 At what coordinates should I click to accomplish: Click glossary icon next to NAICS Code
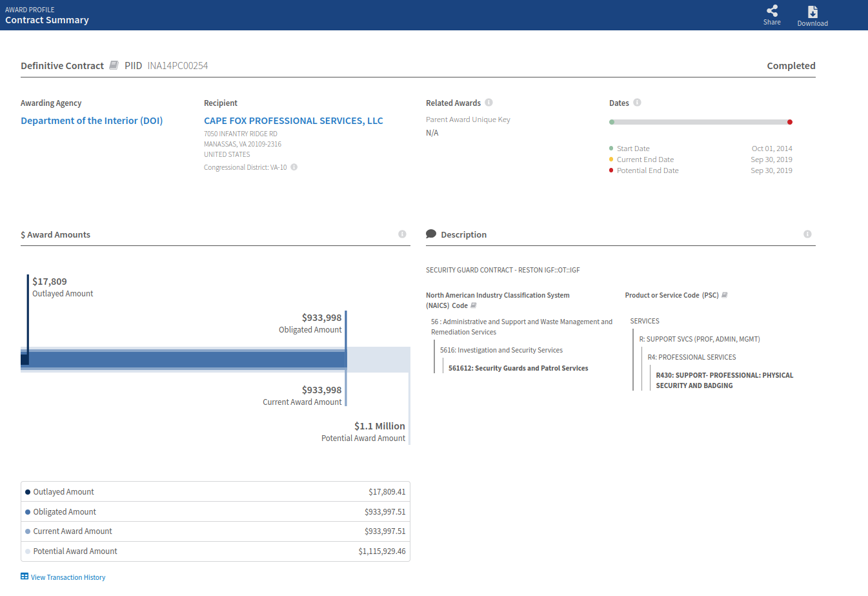[x=474, y=305]
